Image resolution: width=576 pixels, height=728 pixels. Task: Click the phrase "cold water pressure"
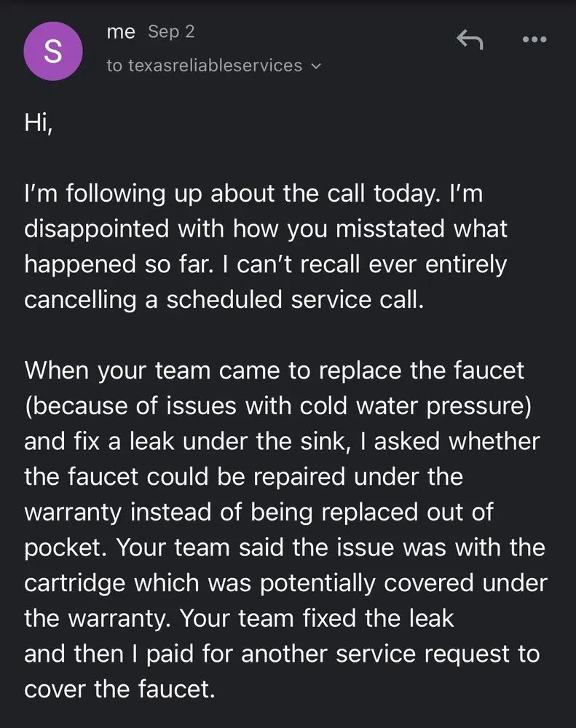point(415,405)
